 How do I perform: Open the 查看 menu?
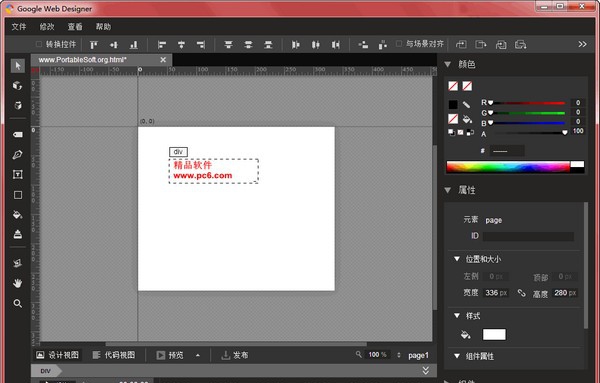[75, 27]
